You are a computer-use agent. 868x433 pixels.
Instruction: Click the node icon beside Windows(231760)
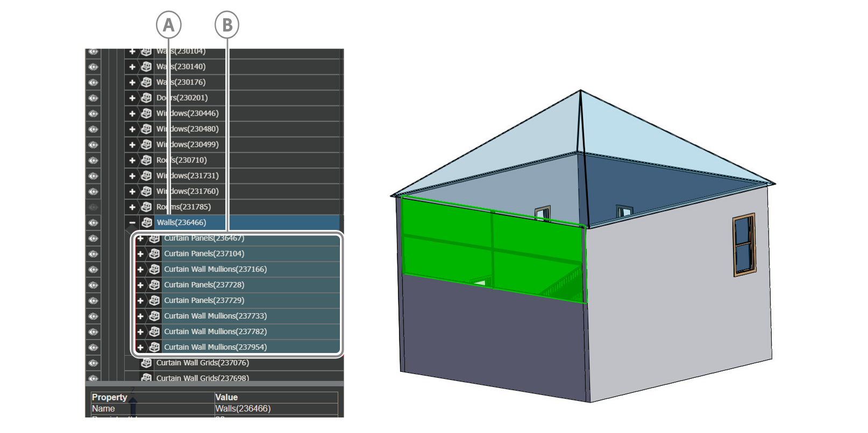pyautogui.click(x=146, y=191)
